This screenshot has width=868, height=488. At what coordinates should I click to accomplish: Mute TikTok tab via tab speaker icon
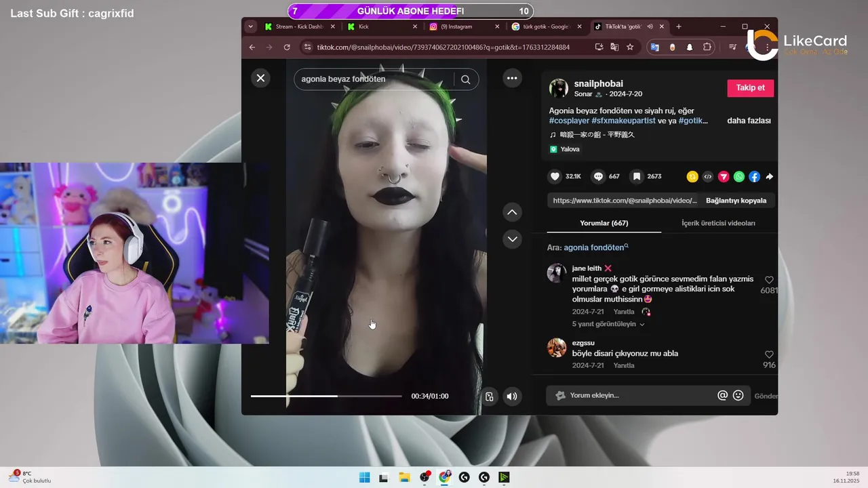coord(650,26)
